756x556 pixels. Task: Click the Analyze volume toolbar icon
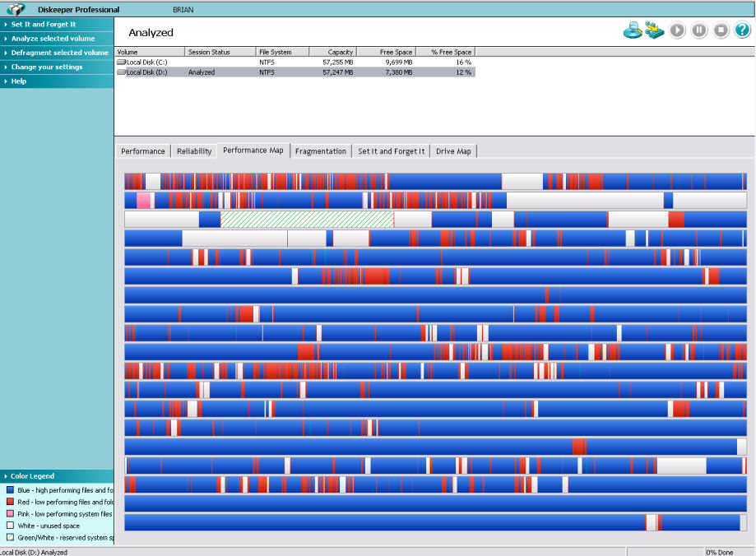click(632, 30)
